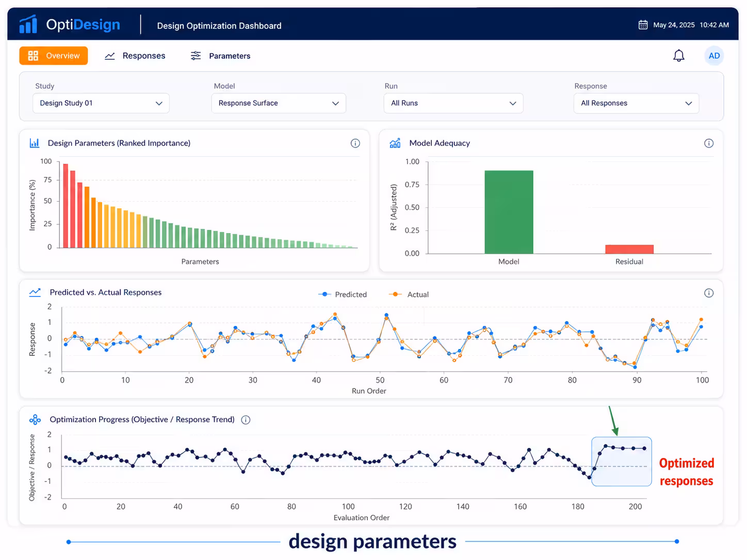Click the trend line icon for Predicted vs. Actual
Image resolution: width=747 pixels, height=560 pixels.
(35, 292)
